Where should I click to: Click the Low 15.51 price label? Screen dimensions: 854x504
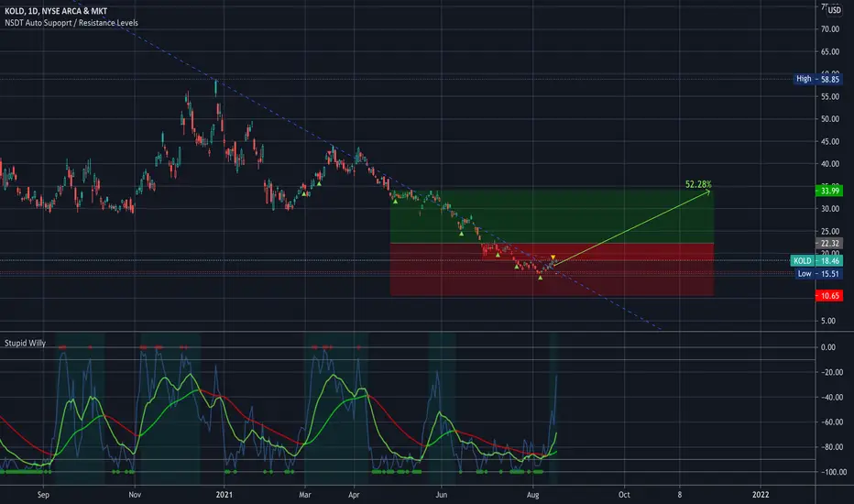[819, 273]
